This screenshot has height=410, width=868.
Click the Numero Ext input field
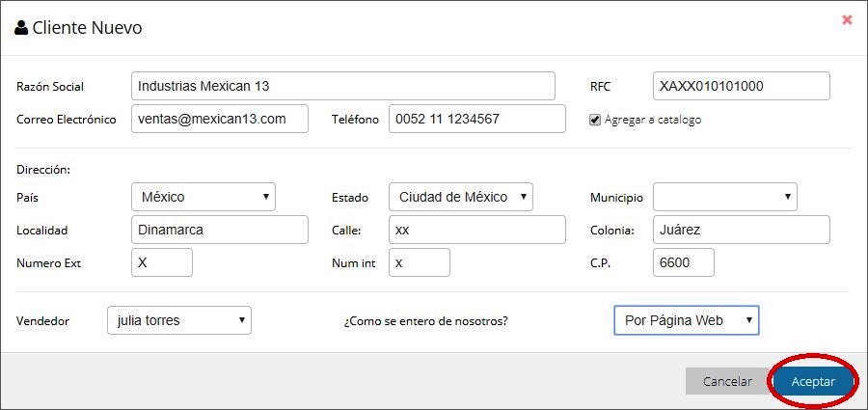(x=162, y=262)
